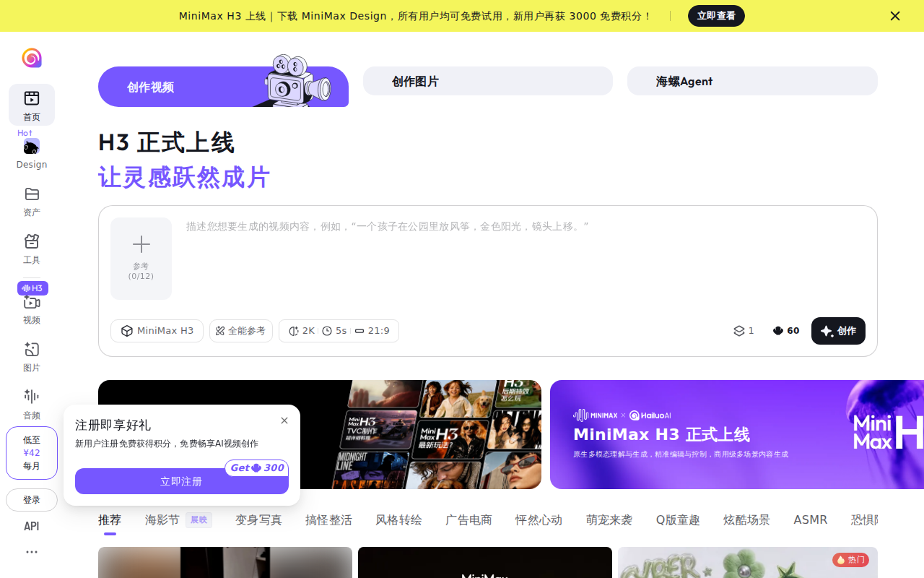Click the 创作 generate button
The height and width of the screenshot is (578, 924).
tap(838, 331)
